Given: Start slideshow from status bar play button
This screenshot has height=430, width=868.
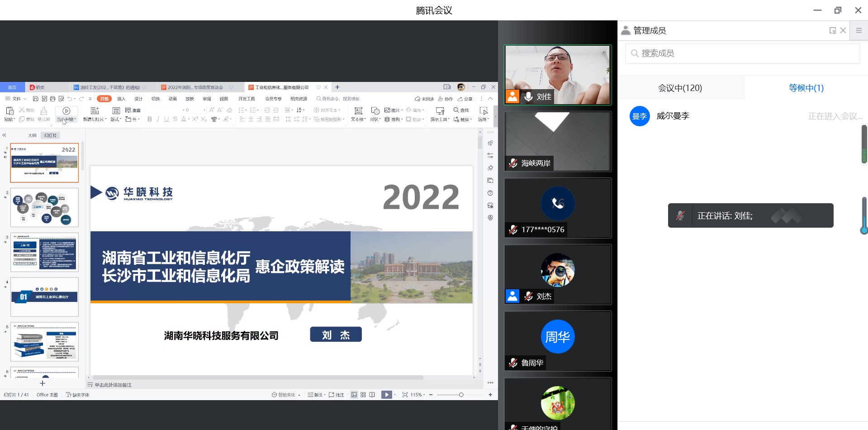Looking at the screenshot, I should (386, 395).
